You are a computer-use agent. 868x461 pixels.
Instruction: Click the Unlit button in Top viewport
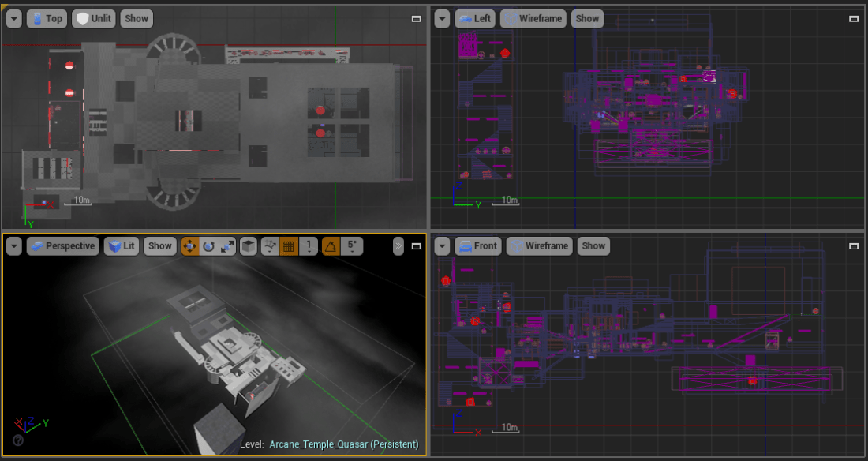tap(93, 18)
